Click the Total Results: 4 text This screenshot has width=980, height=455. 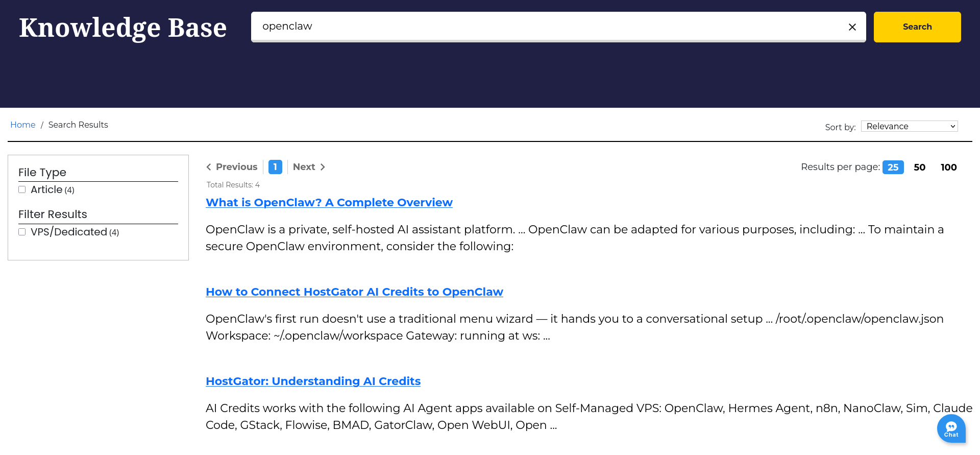click(x=233, y=185)
